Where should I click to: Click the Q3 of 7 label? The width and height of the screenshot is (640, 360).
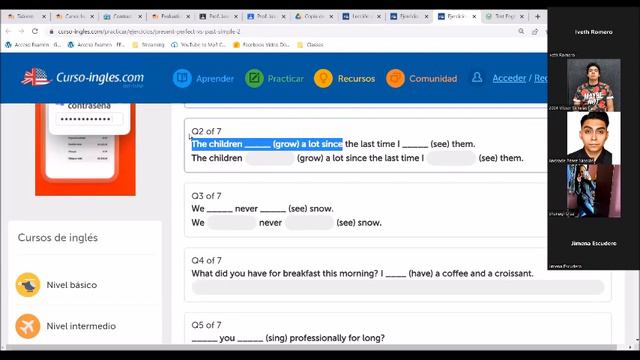point(207,196)
